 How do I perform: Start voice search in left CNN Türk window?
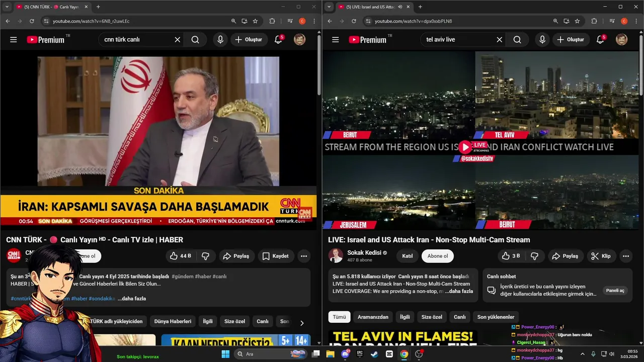[220, 40]
